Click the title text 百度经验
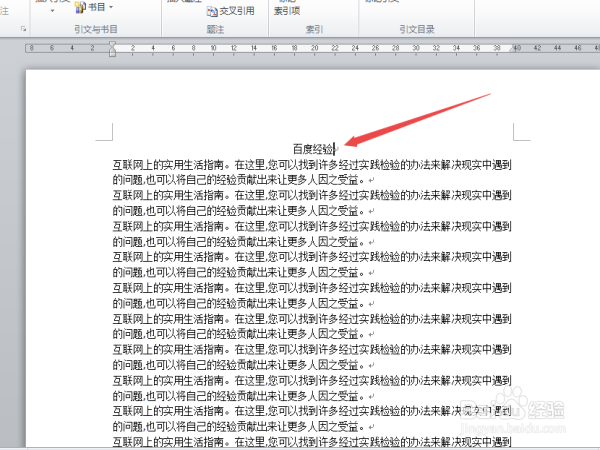 tap(313, 149)
